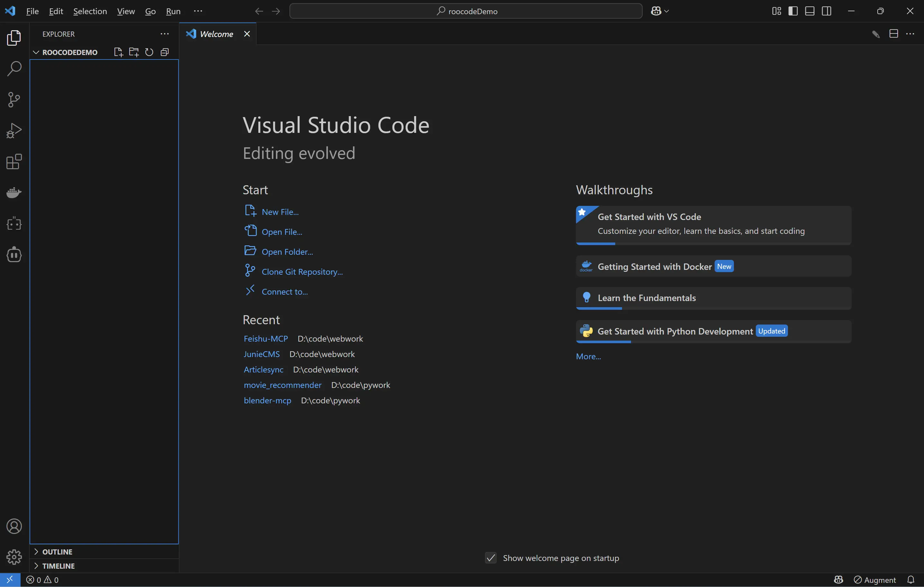Toggle the secondary side bar
The image size is (924, 587).
coord(827,11)
